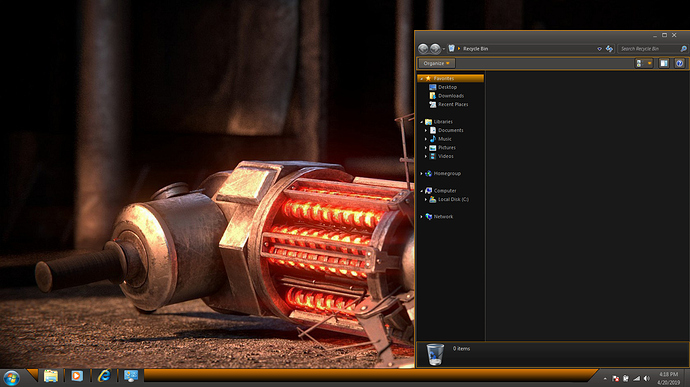Go back with the Back arrow button
690x387 pixels.
click(x=423, y=48)
